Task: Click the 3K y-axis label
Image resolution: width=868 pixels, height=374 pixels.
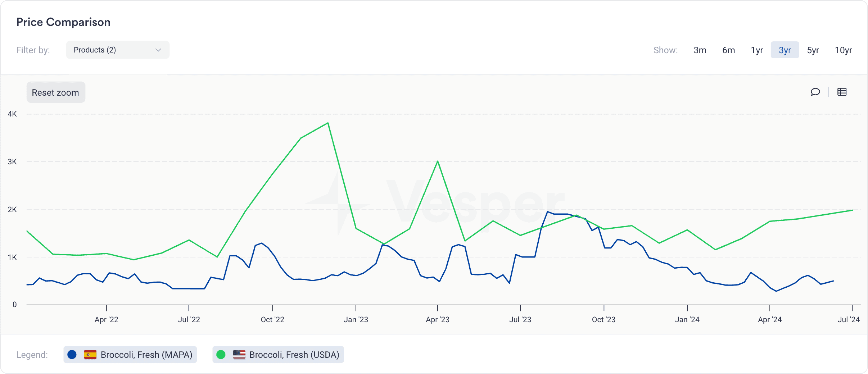Action: coord(12,162)
